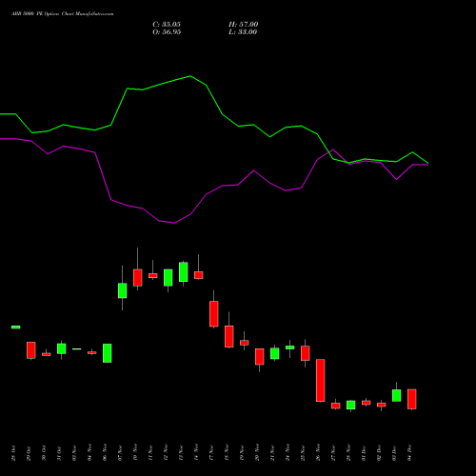Screen dimensions: 476x476
Task: Click the '07 Nov' date axis label
Action: (120, 453)
